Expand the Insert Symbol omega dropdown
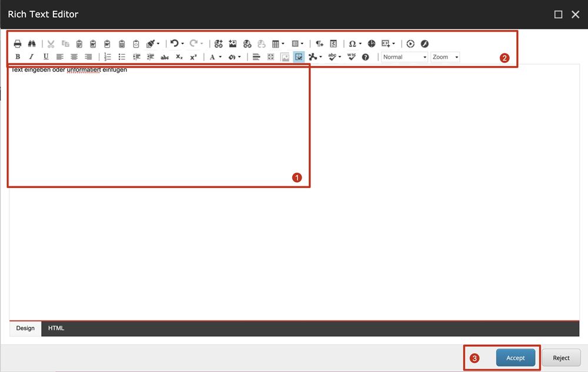Screen dimensions: 588x372 pos(355,43)
